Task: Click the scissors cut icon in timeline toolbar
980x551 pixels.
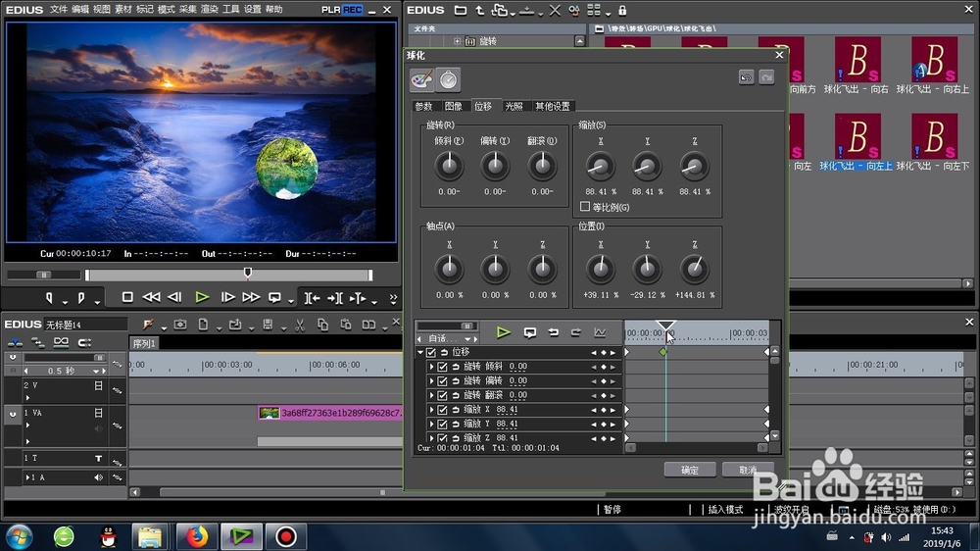Action: 299,325
